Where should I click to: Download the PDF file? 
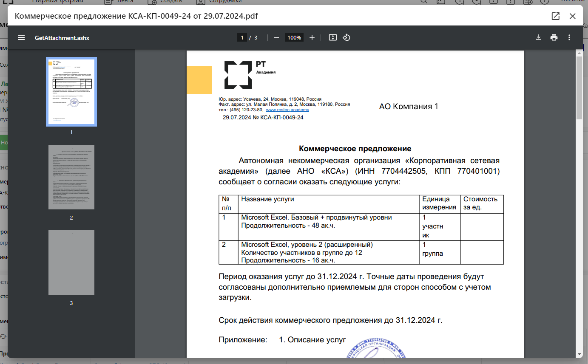pyautogui.click(x=538, y=37)
